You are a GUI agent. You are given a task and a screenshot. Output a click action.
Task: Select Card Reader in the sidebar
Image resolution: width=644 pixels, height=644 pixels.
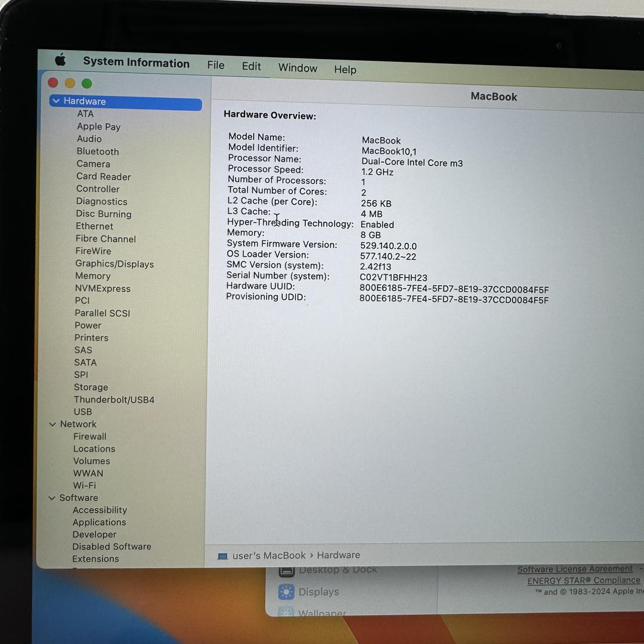point(104,177)
